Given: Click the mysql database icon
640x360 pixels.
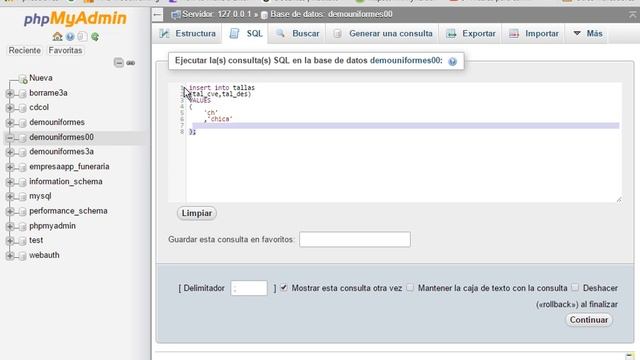Looking at the screenshot, I should click(23, 197).
